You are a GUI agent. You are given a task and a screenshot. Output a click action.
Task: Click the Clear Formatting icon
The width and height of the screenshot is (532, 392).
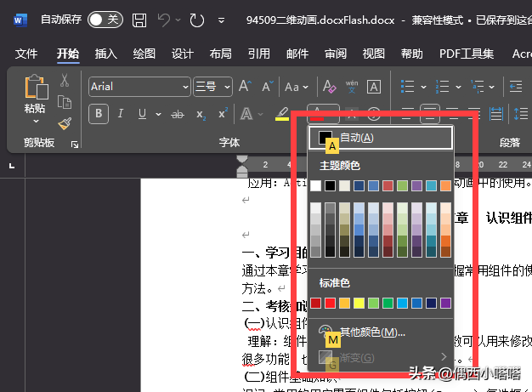pyautogui.click(x=329, y=87)
